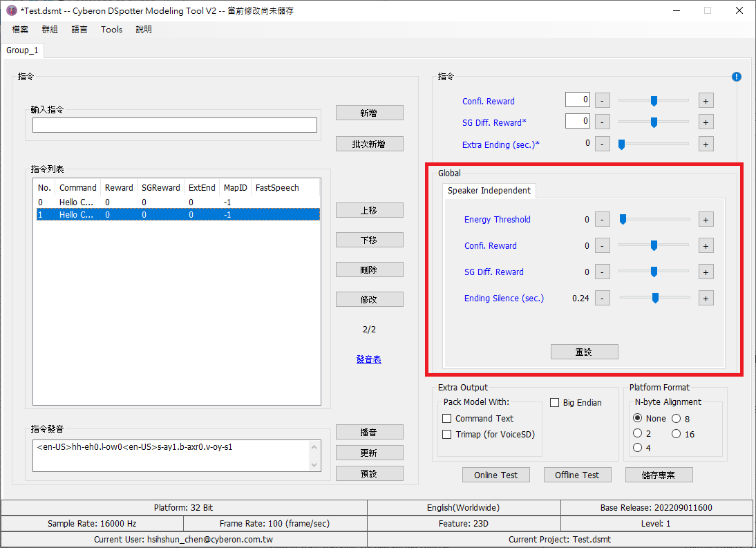Click the plus button for Energy Threshold
This screenshot has height=548, width=756.
click(x=706, y=220)
